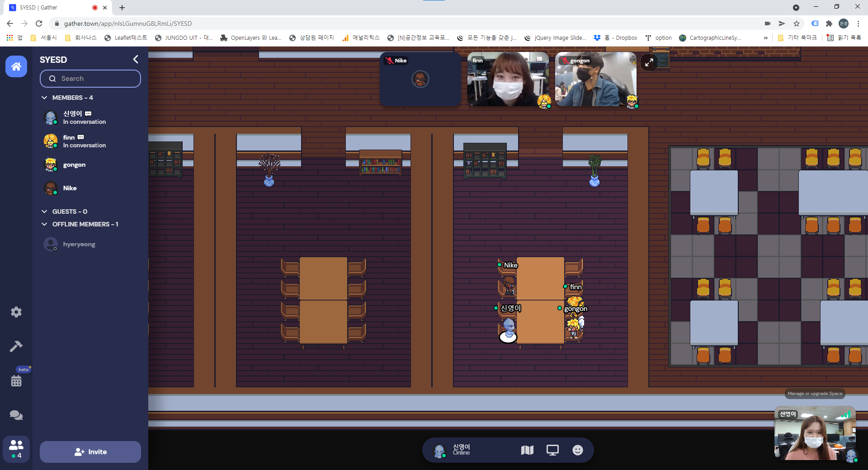Open JUNGDO UIT bookmark

coord(184,38)
